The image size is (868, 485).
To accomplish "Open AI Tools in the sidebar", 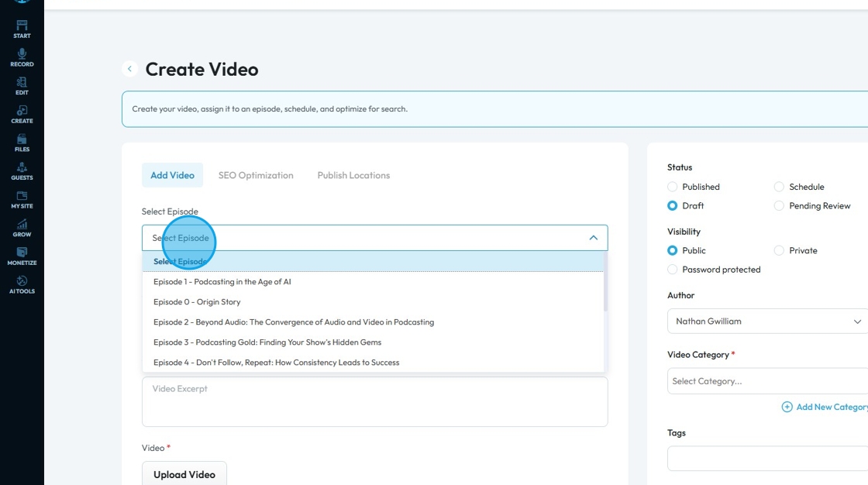I will 22,284.
